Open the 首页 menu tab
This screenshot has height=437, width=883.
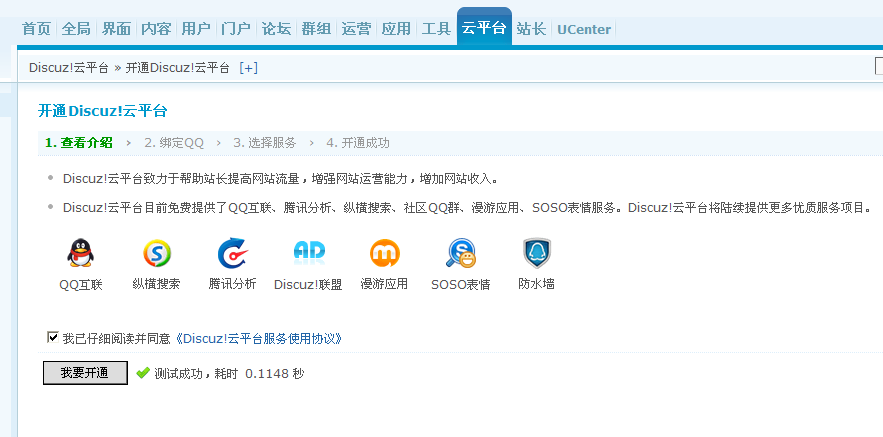coord(37,29)
